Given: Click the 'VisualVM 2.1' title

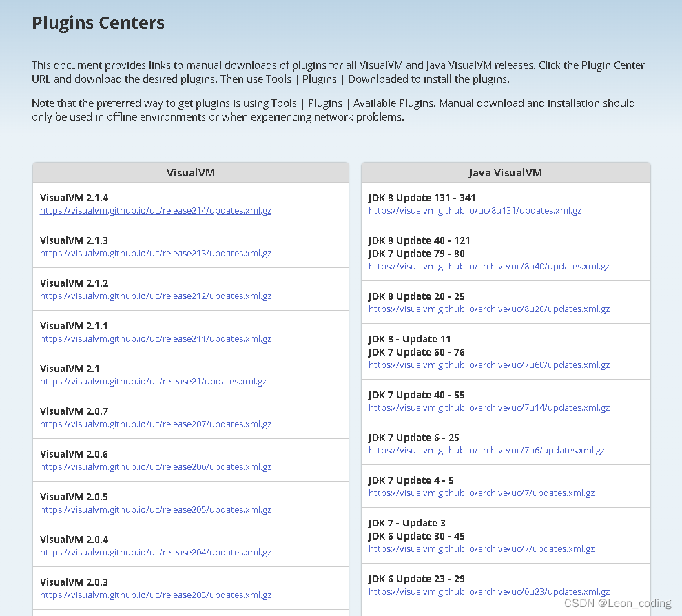Looking at the screenshot, I should (x=70, y=369).
